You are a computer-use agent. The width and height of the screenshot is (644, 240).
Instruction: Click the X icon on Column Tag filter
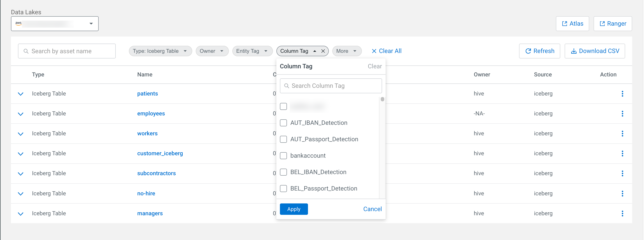(323, 51)
